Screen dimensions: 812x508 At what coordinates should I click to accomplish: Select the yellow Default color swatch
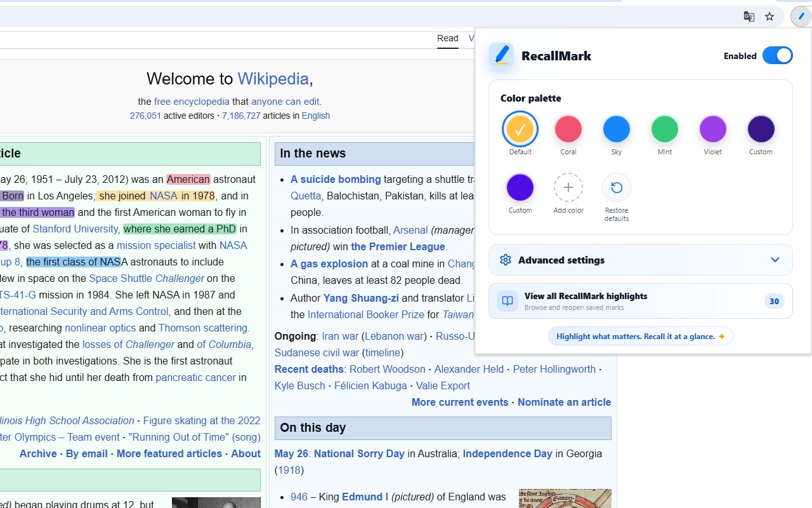pos(520,129)
